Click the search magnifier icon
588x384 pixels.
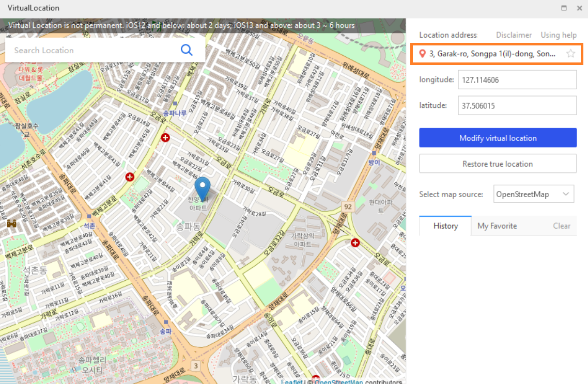pyautogui.click(x=186, y=50)
